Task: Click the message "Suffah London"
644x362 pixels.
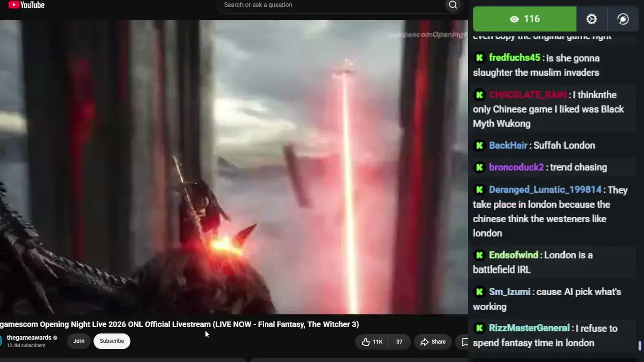Action: pyautogui.click(x=564, y=145)
